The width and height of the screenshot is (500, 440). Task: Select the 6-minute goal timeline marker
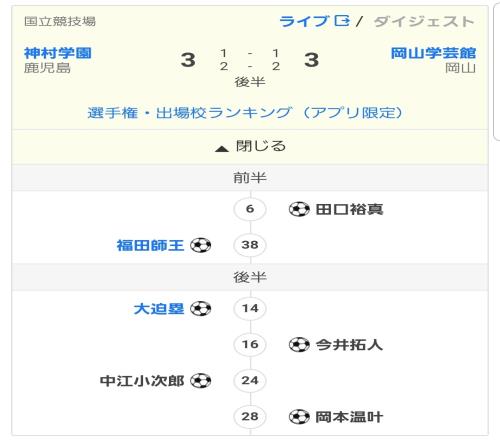(x=250, y=209)
